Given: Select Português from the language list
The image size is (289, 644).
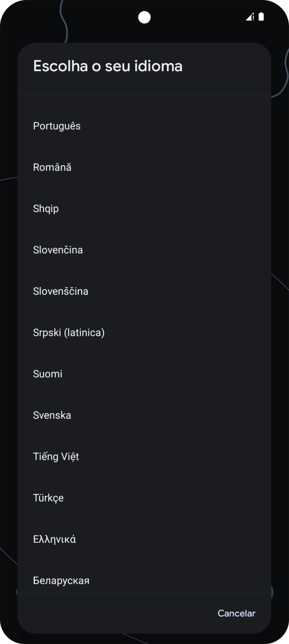Looking at the screenshot, I should pos(144,126).
